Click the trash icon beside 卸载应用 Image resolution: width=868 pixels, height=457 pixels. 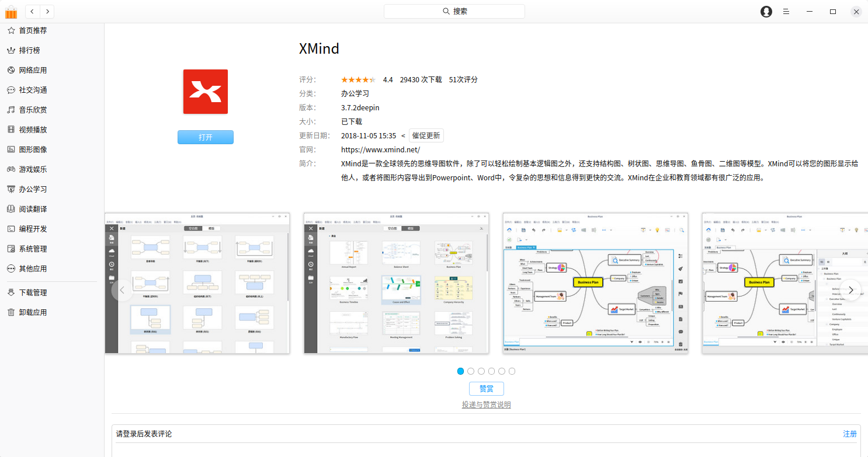pos(11,312)
